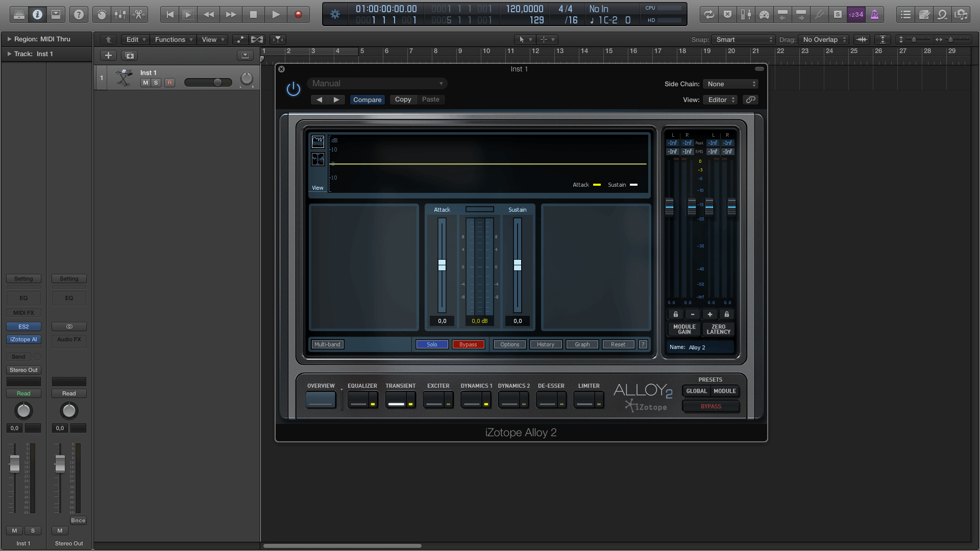Image resolution: width=980 pixels, height=551 pixels.
Task: Enable Solo for the Transient module
Action: click(x=432, y=344)
